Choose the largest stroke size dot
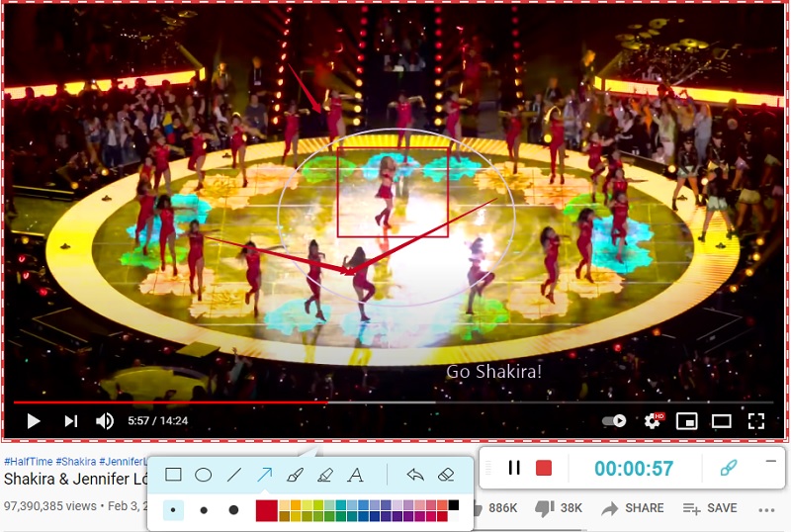Screen dimensions: 791x532 (x=233, y=510)
